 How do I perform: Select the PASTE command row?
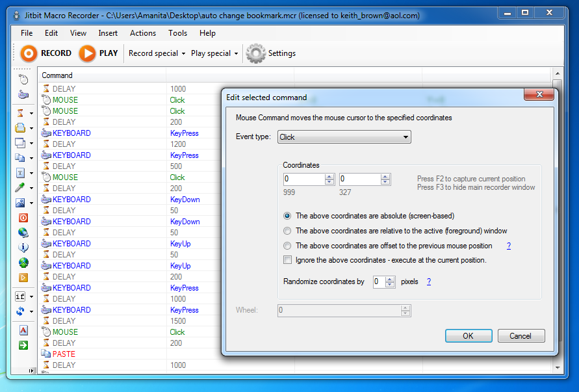(129, 354)
